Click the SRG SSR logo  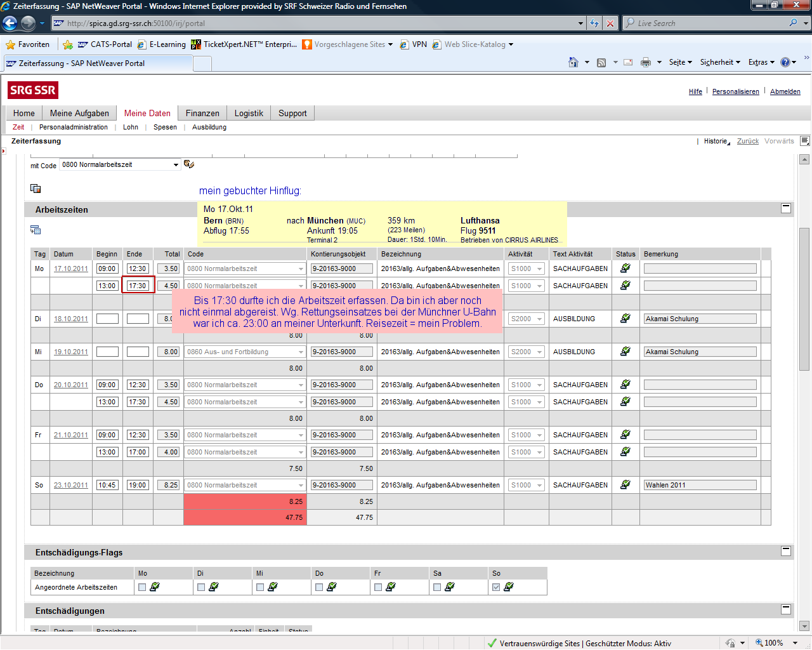point(33,90)
